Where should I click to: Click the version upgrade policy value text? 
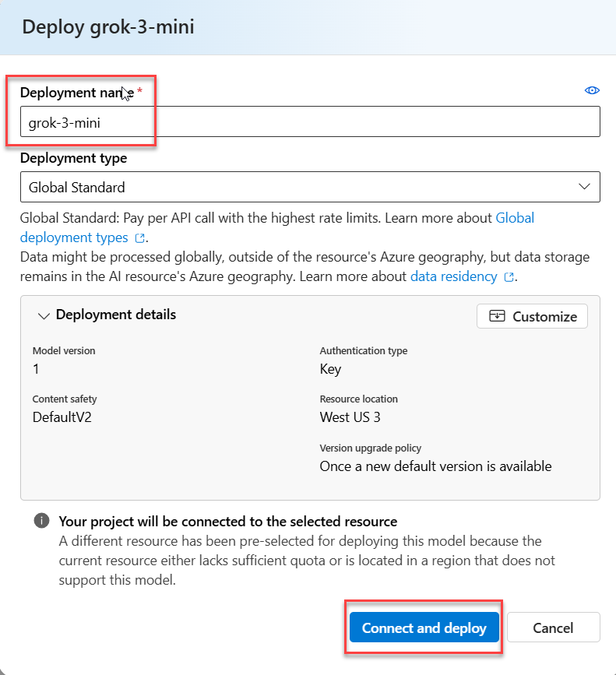(435, 466)
